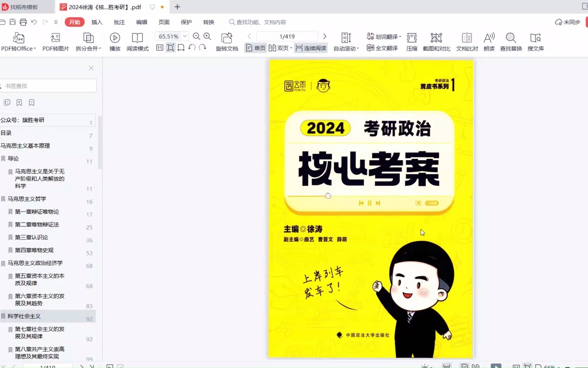Open the 保护 ribbon tab
588x368 pixels.
pyautogui.click(x=186, y=22)
